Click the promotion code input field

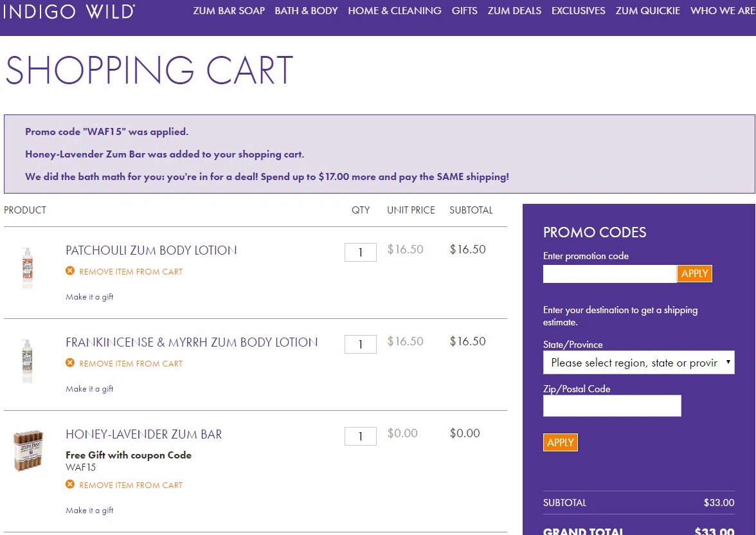609,273
